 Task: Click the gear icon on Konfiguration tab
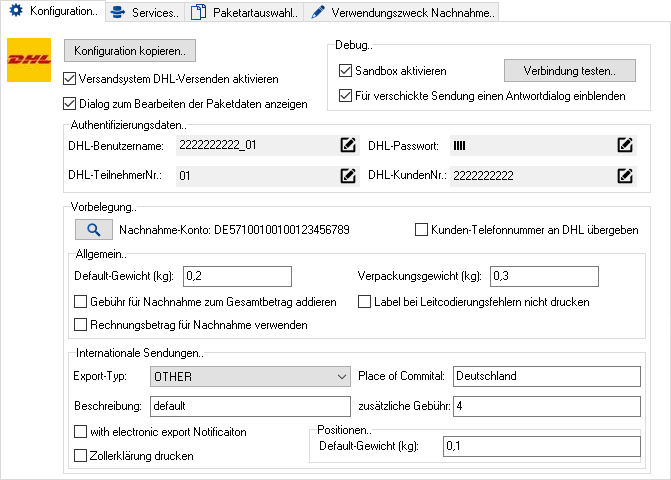coord(16,10)
